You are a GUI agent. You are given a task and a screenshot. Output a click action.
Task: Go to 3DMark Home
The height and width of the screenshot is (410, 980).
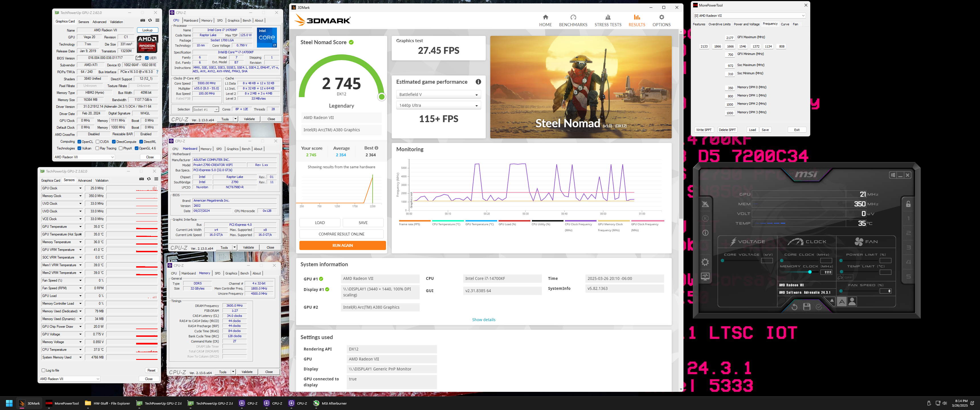[545, 20]
